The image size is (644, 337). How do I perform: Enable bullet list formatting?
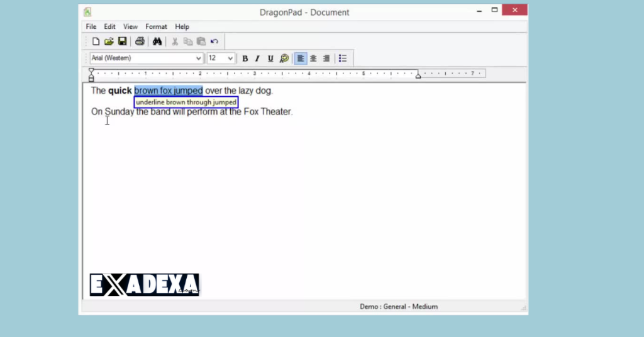pos(343,58)
